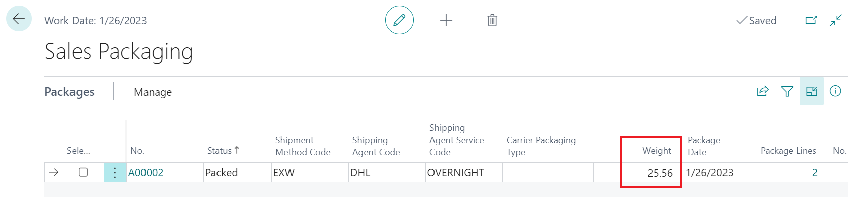
Task: Open the Weight column header menu
Action: [657, 150]
